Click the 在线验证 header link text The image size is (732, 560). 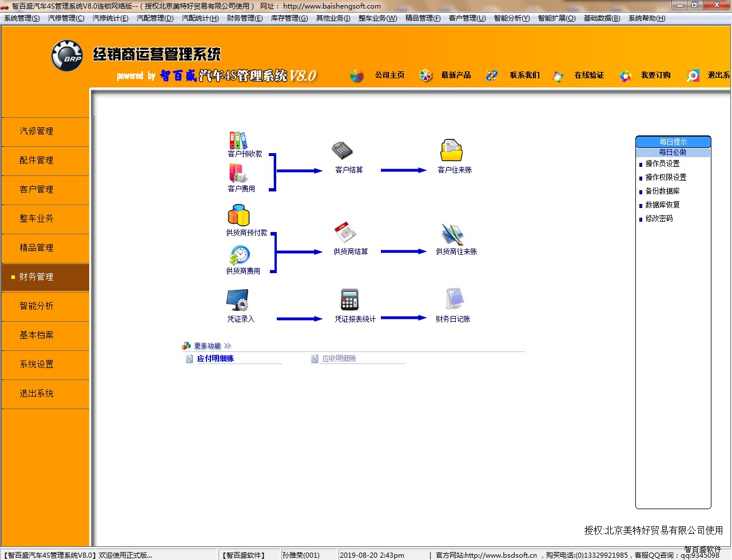589,75
